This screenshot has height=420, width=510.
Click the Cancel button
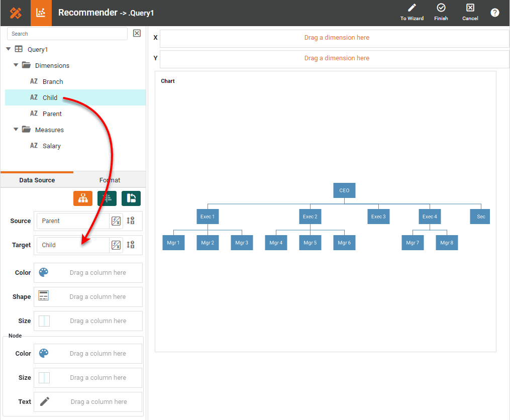[x=470, y=13]
